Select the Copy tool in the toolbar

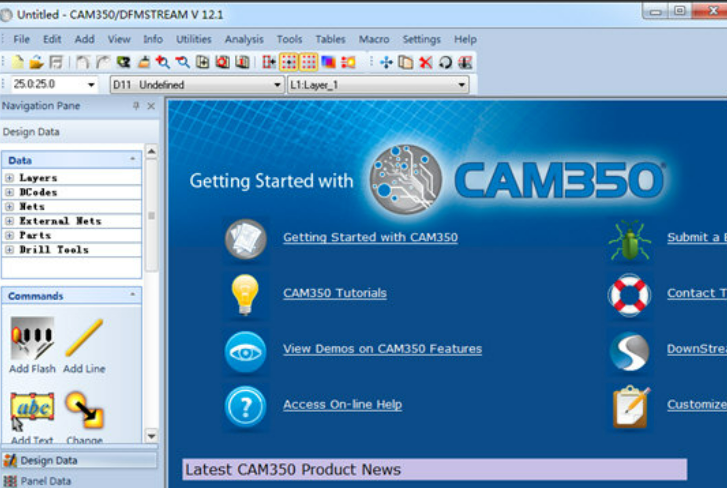click(x=406, y=62)
